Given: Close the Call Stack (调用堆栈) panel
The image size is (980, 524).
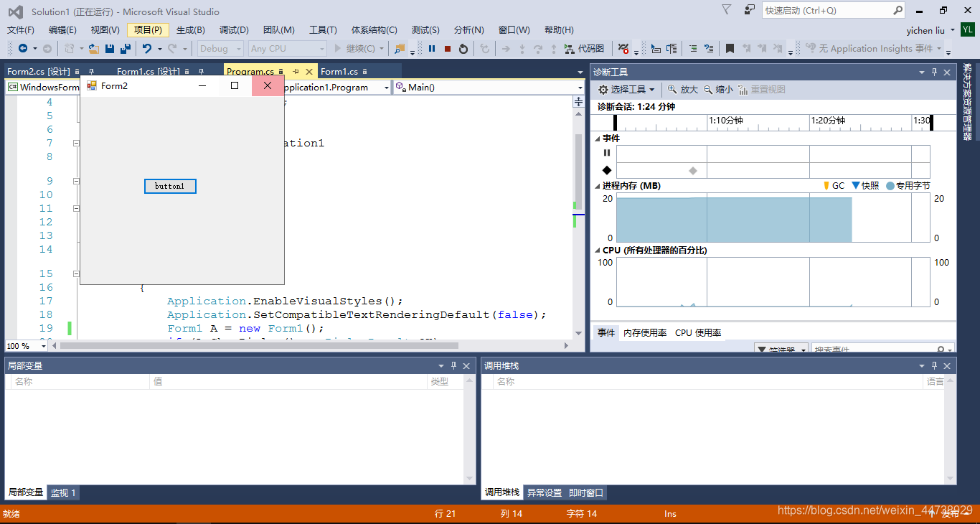Looking at the screenshot, I should click(947, 365).
